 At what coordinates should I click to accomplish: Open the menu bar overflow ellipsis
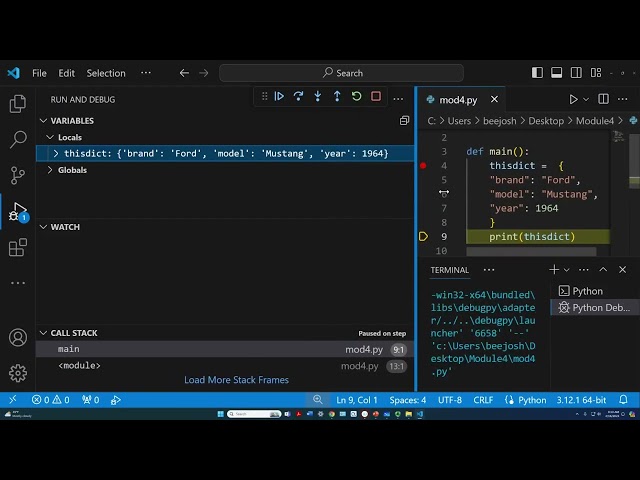click(146, 73)
